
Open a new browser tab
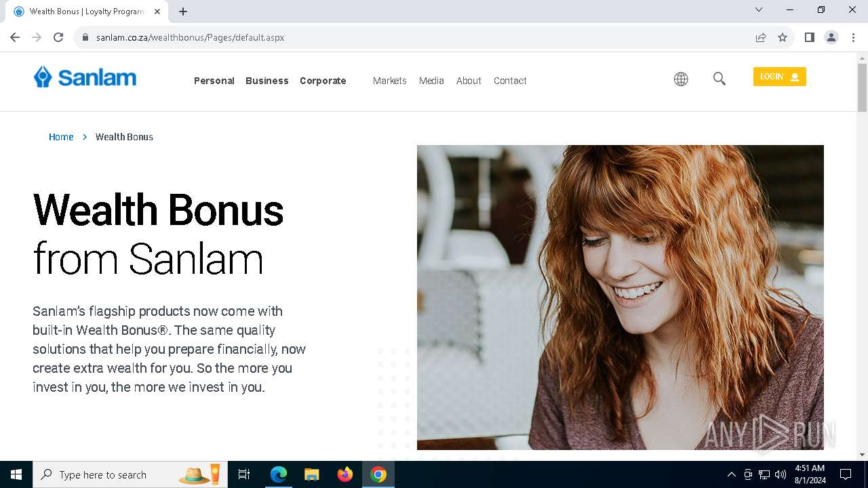pos(183,12)
